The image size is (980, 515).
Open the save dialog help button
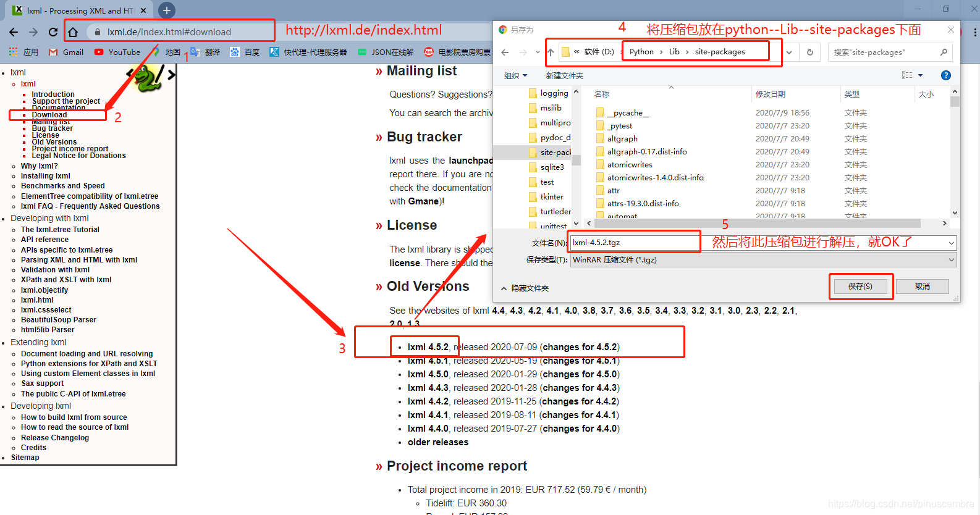coord(945,75)
